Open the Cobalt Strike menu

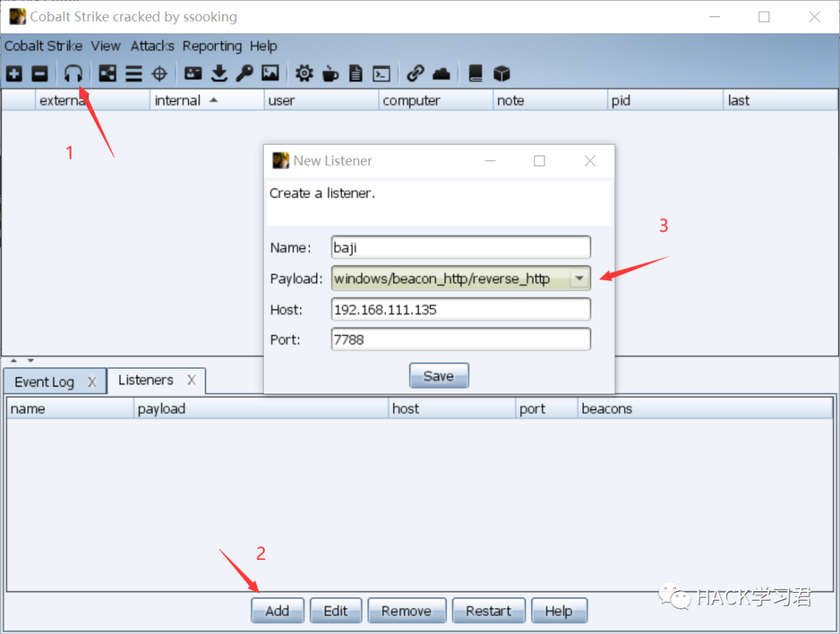[x=44, y=46]
